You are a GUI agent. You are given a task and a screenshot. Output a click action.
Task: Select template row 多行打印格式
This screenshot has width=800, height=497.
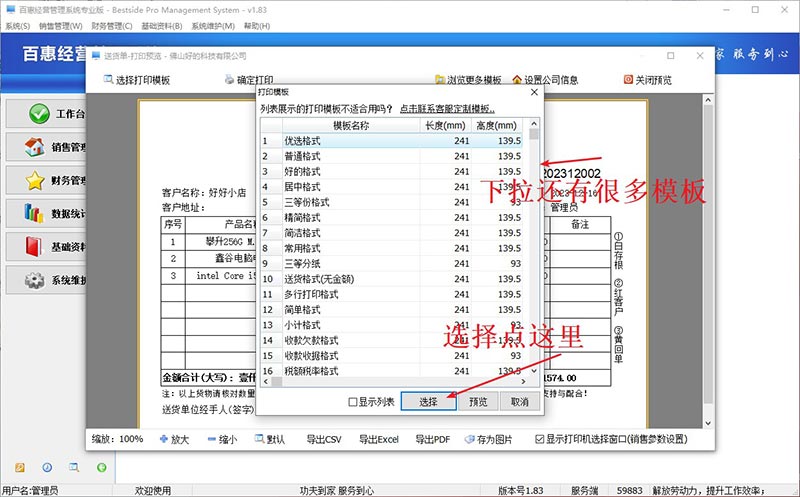tap(393, 294)
